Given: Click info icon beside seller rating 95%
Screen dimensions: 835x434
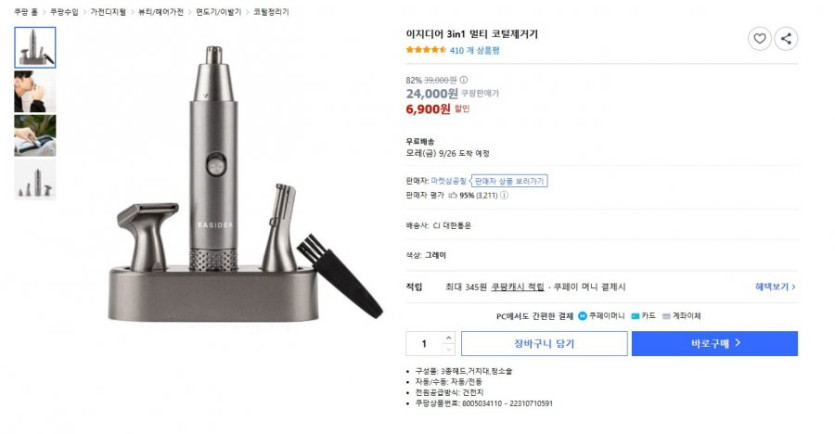Looking at the screenshot, I should (504, 195).
